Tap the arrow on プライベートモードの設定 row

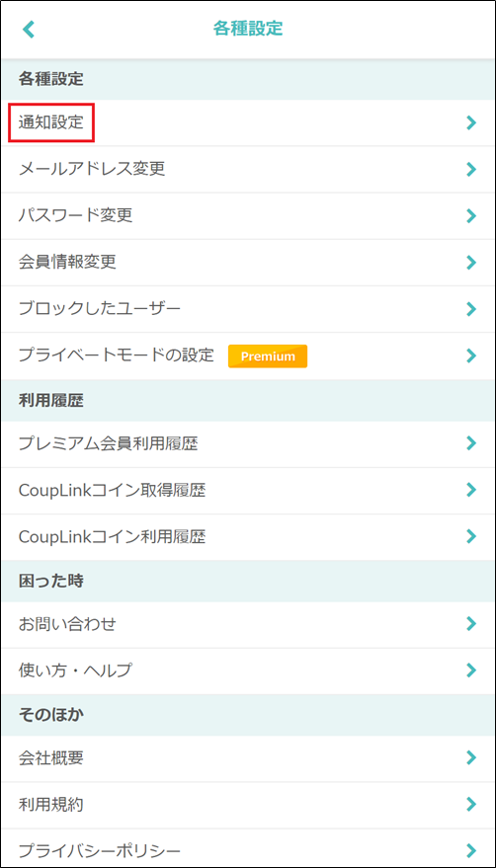(471, 355)
